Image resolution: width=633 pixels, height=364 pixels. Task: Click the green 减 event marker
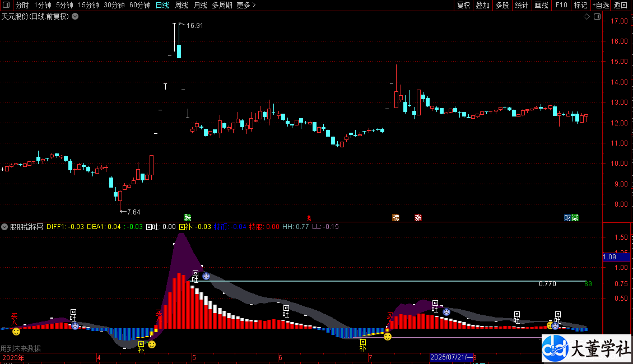[x=575, y=217]
